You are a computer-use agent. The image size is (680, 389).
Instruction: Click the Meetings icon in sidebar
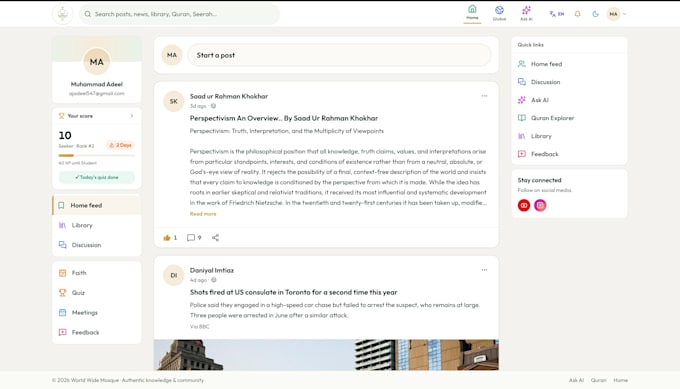coord(62,312)
